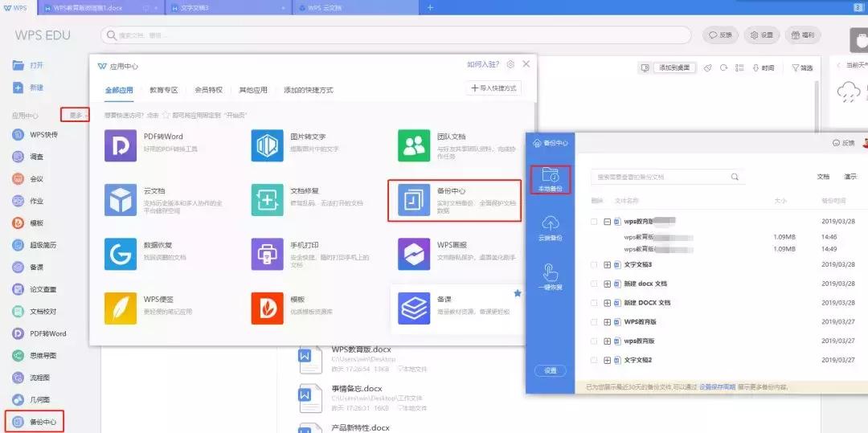Check the box for the expanded wps教育版 group
The width and height of the screenshot is (868, 433).
click(594, 221)
